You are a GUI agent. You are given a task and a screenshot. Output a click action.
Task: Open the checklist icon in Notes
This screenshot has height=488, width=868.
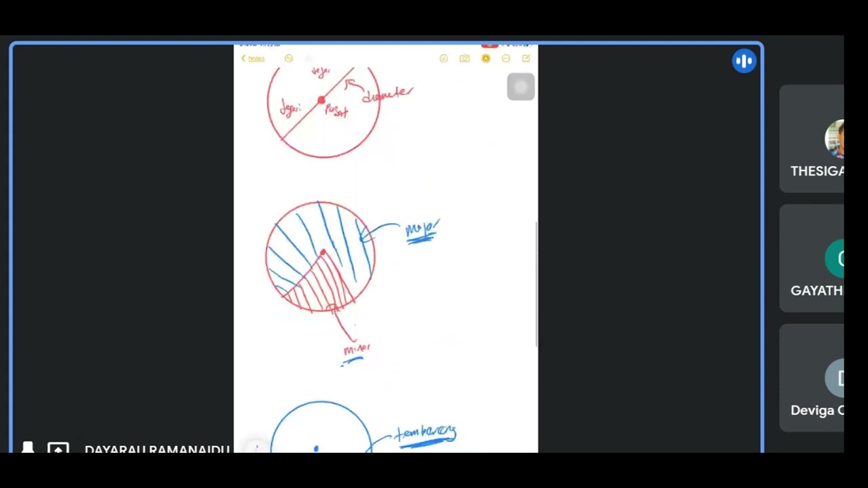coord(443,58)
